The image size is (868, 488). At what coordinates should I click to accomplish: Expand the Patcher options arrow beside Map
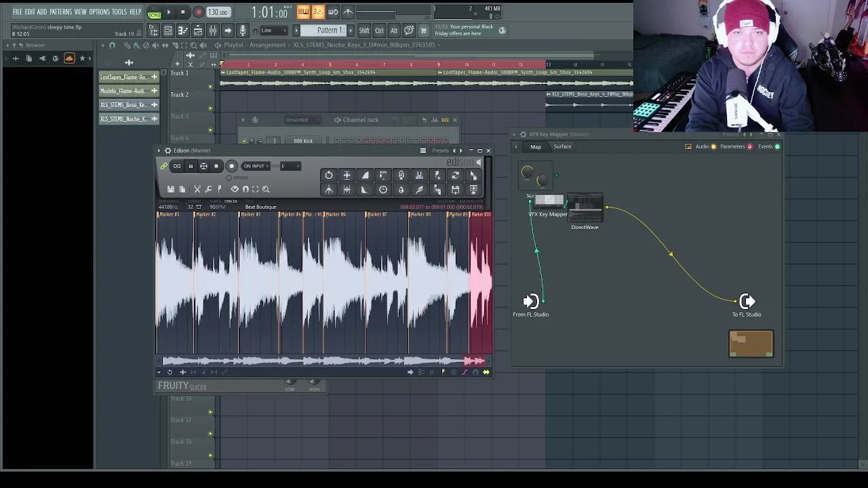point(515,146)
